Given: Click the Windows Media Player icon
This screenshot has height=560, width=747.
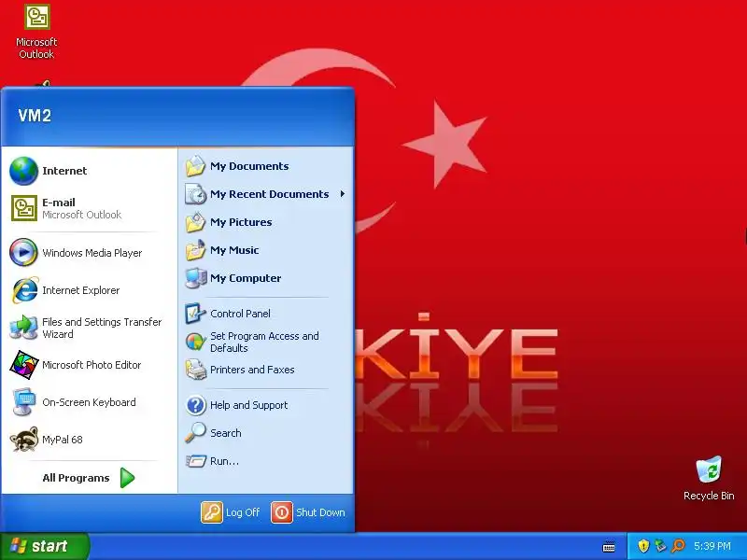Looking at the screenshot, I should (23, 252).
